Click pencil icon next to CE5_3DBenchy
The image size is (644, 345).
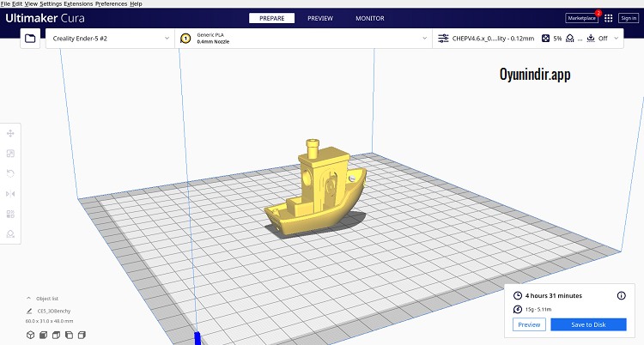[x=28, y=311]
